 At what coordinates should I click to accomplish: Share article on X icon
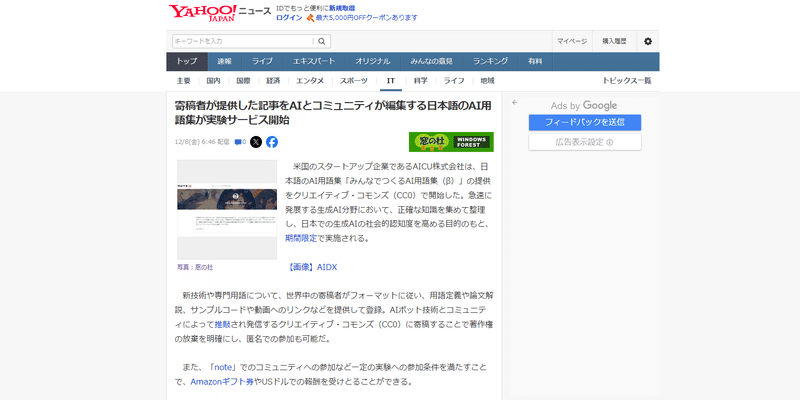[x=256, y=142]
